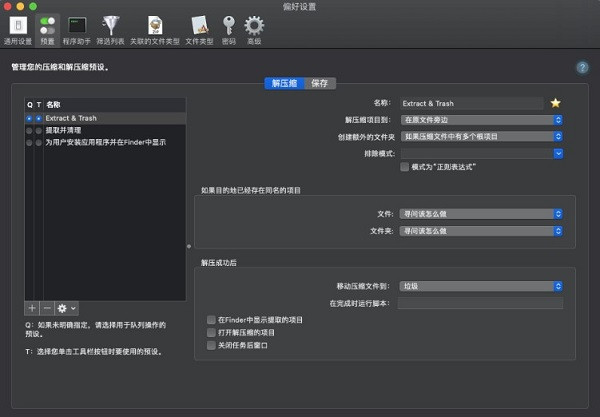The image size is (600, 417).
Task: Expand the 创建额外的文件夹 dropdown
Action: pyautogui.click(x=480, y=136)
